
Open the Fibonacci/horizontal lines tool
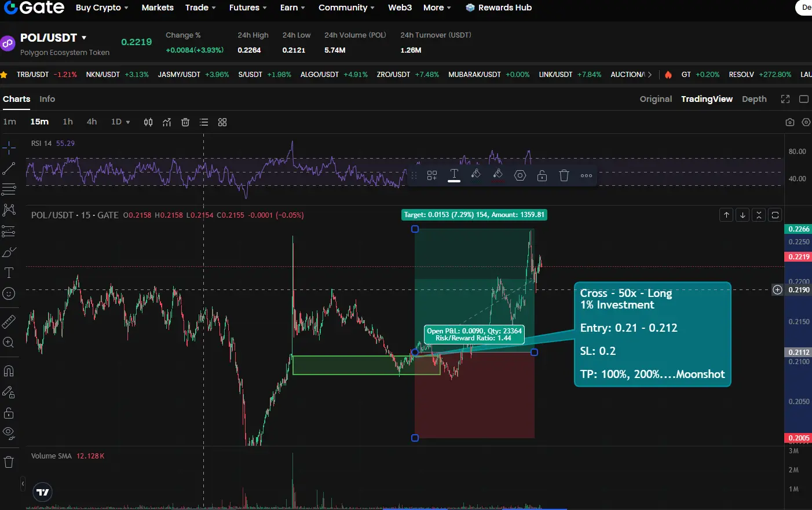tap(9, 189)
